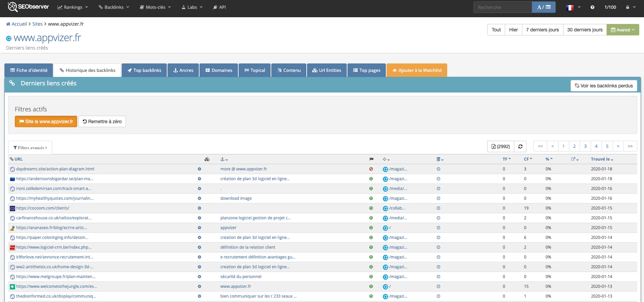Open the API menu item
644x302 pixels.
point(219,7)
